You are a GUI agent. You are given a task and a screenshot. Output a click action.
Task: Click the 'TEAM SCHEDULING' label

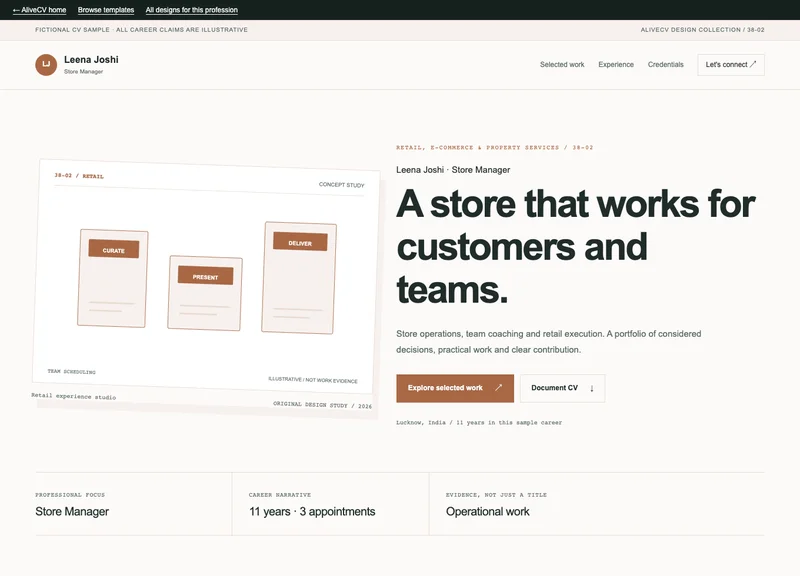(71, 371)
